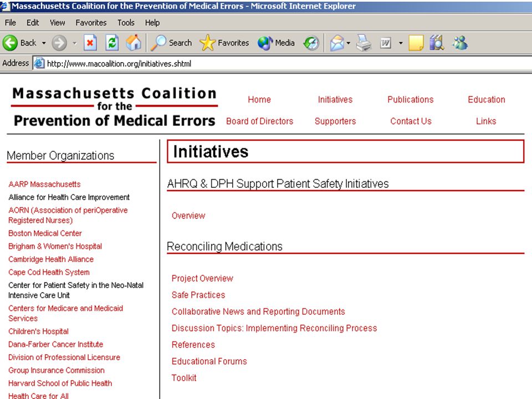This screenshot has width=532, height=399.
Task: Click the Address label beside the URL field
Action: pos(16,63)
